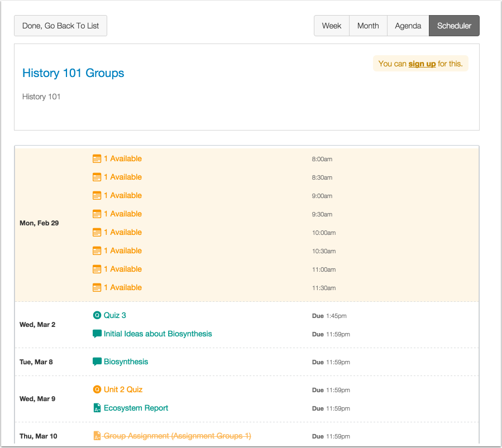
Task: Open the History 101 Groups appointment details
Action: tap(73, 73)
